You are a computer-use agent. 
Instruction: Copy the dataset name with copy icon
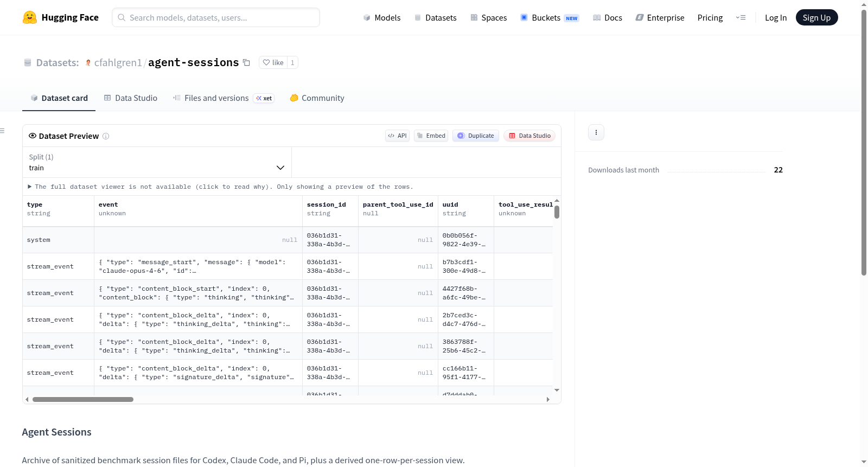(x=246, y=62)
